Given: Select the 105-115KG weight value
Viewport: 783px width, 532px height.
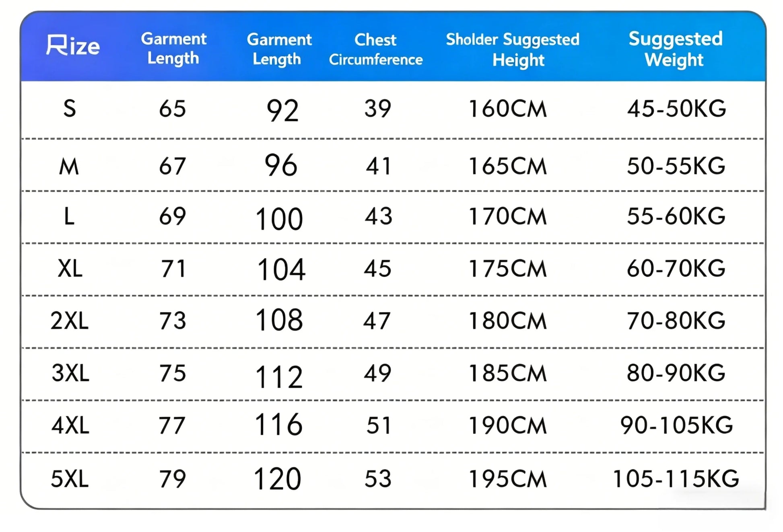Looking at the screenshot, I should (676, 479).
